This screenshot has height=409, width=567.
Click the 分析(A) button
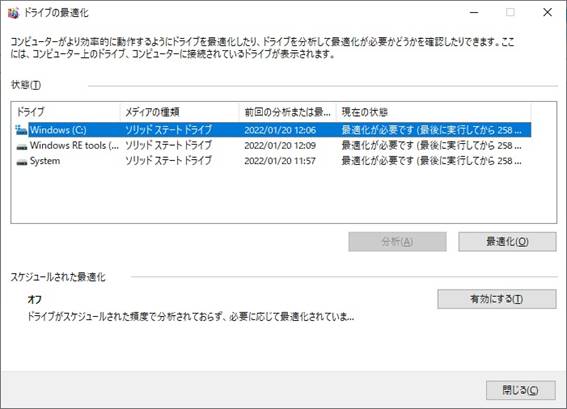[x=397, y=242]
